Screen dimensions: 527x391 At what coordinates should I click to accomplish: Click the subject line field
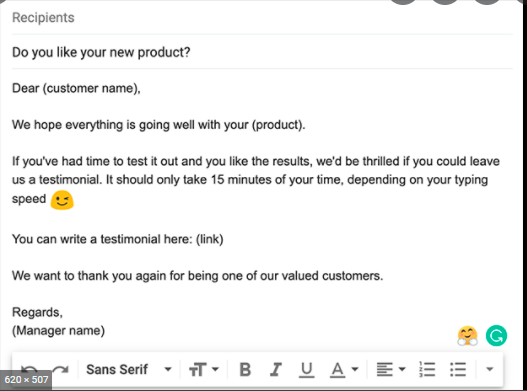(x=262, y=52)
